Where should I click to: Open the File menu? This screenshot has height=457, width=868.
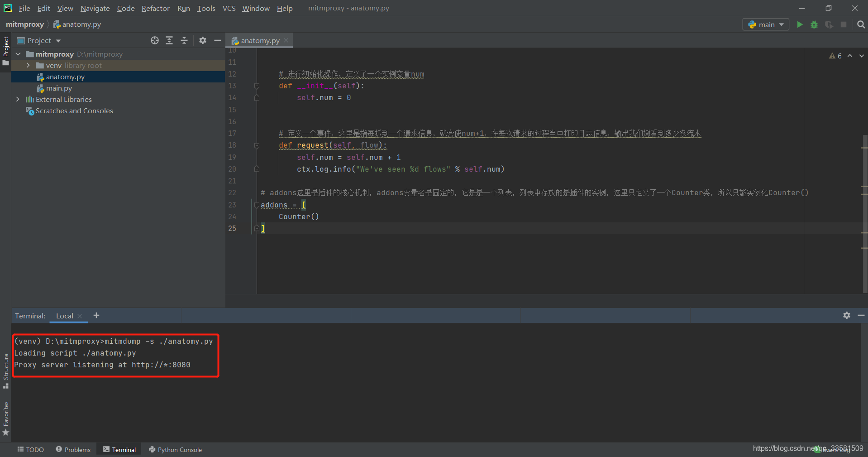24,8
